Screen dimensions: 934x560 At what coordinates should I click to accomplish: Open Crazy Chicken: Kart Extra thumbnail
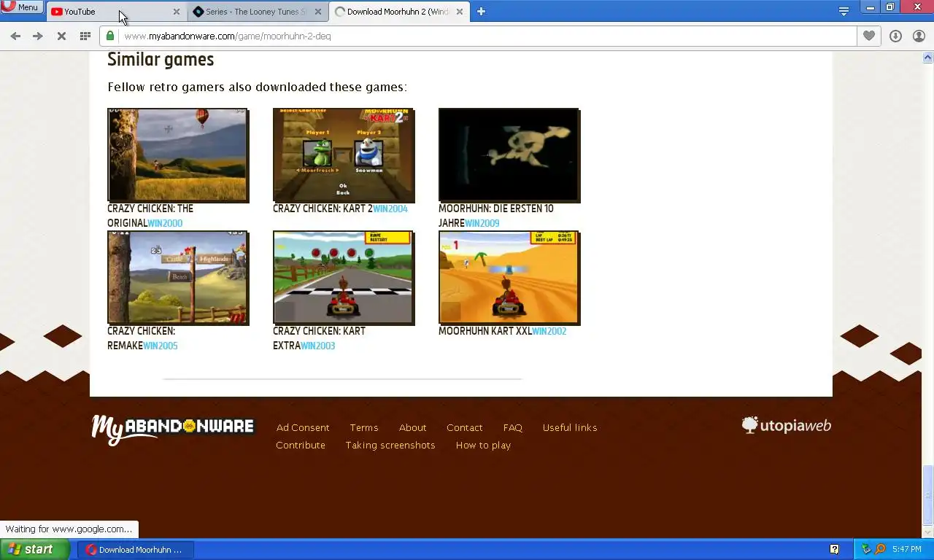[344, 278]
